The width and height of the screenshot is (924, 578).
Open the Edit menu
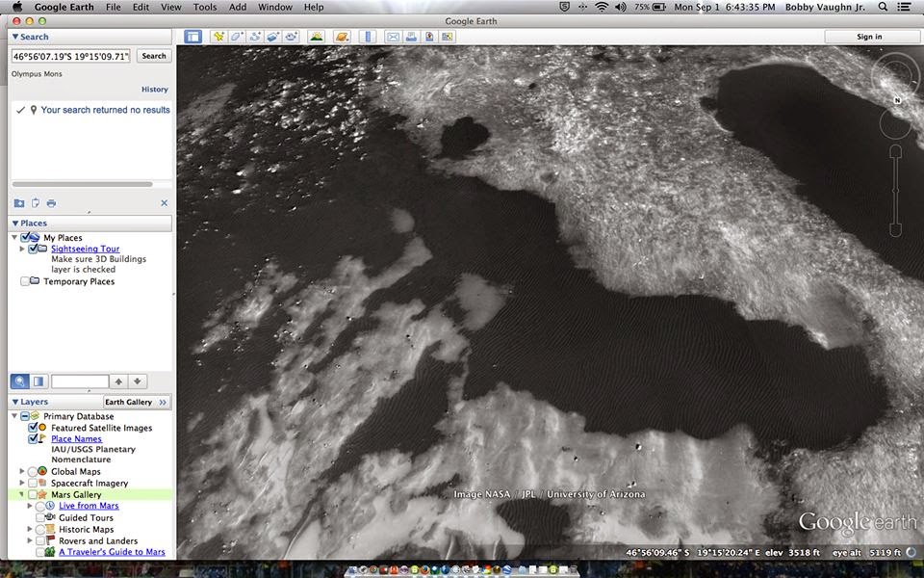click(141, 7)
